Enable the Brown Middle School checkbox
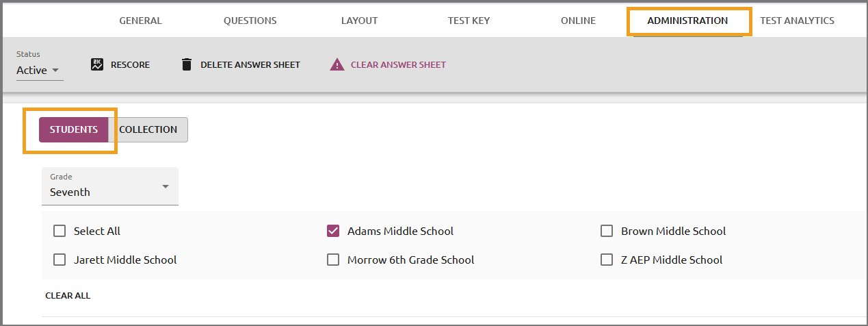The width and height of the screenshot is (868, 326). [x=607, y=231]
